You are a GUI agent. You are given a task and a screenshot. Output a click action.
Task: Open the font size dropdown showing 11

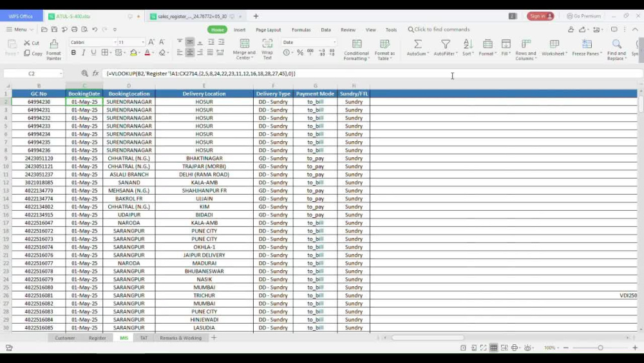coord(143,43)
